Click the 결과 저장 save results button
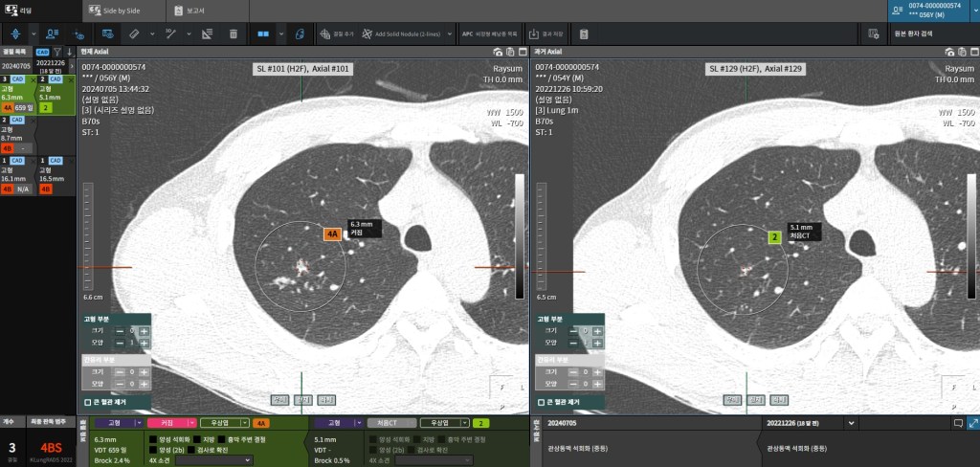This screenshot has width=980, height=467. 547,33
